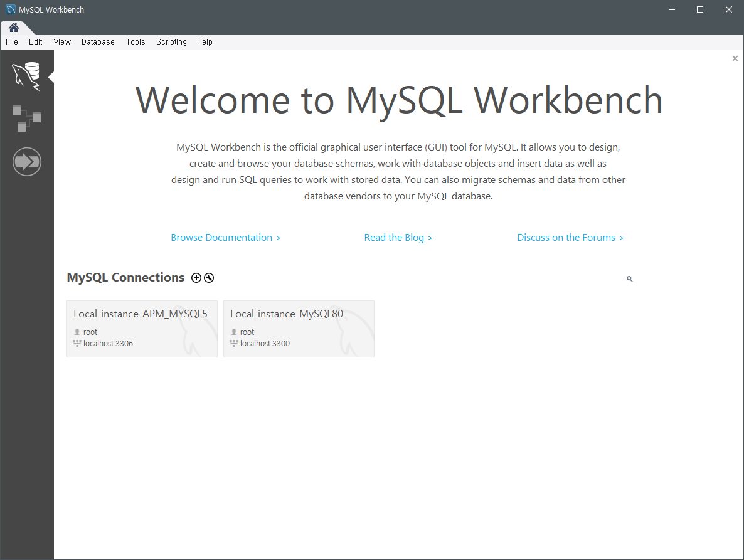Open the Local instance APM_MYSQL5 connection tile
This screenshot has width=744, height=560.
(x=142, y=329)
